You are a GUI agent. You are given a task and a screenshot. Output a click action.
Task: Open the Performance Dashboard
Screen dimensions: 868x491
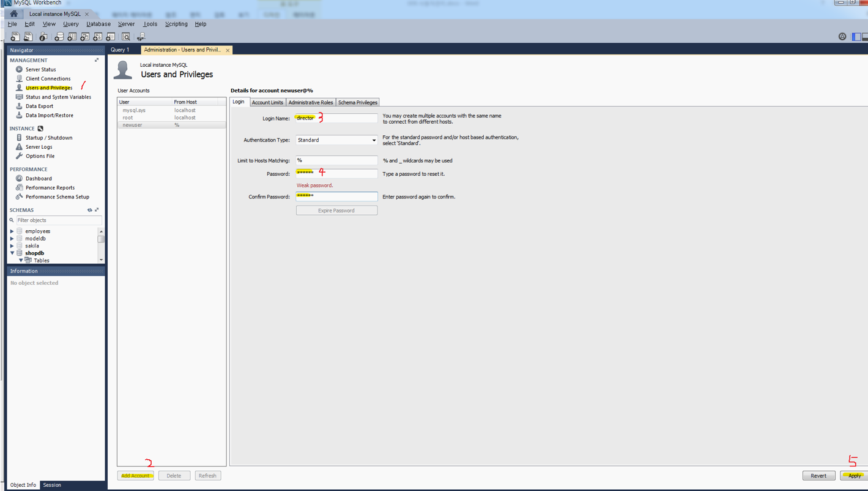(x=39, y=179)
